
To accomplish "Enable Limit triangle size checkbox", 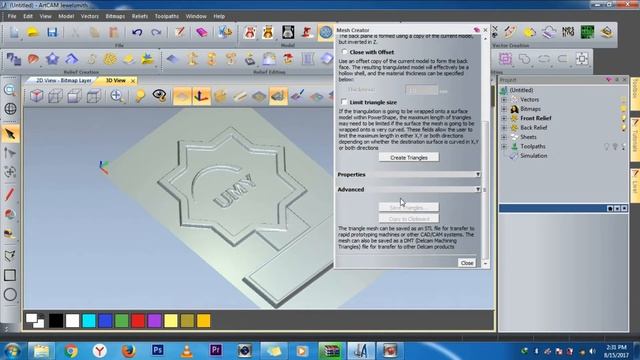I will tap(344, 102).
